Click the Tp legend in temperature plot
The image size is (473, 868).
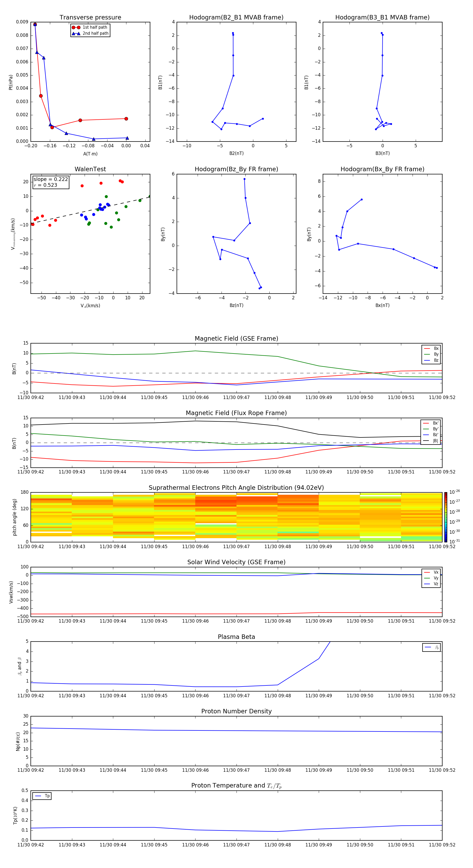pyautogui.click(x=42, y=796)
